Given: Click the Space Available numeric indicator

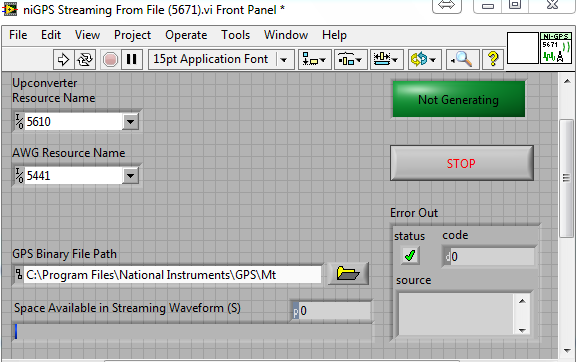Looking at the screenshot, I should pyautogui.click(x=334, y=311).
